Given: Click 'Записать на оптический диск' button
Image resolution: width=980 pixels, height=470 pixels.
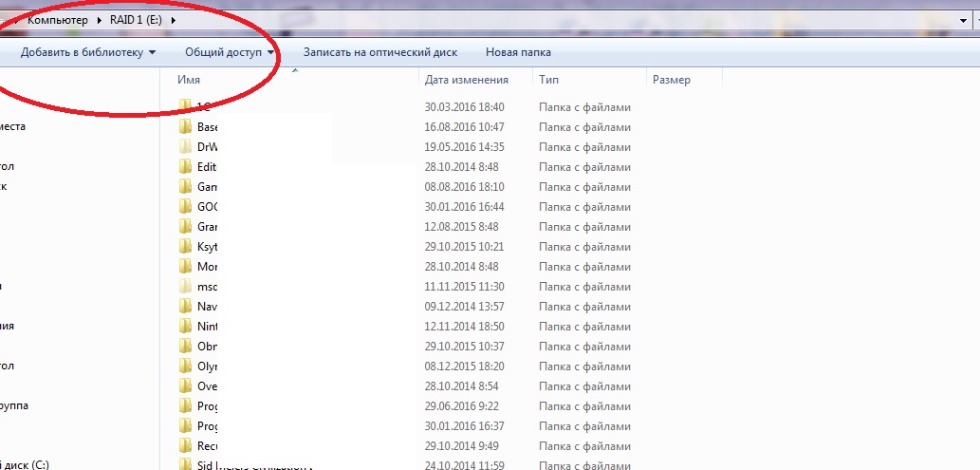Looking at the screenshot, I should click(x=380, y=52).
